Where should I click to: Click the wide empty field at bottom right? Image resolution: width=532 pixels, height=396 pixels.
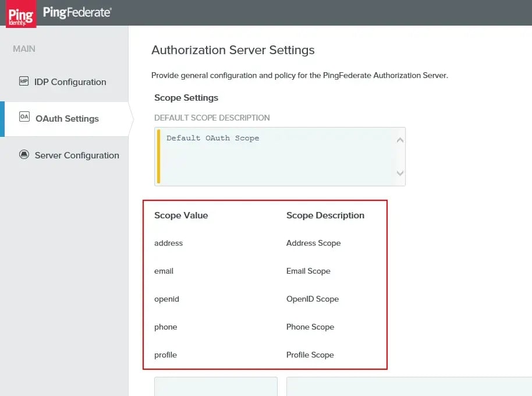pyautogui.click(x=407, y=387)
